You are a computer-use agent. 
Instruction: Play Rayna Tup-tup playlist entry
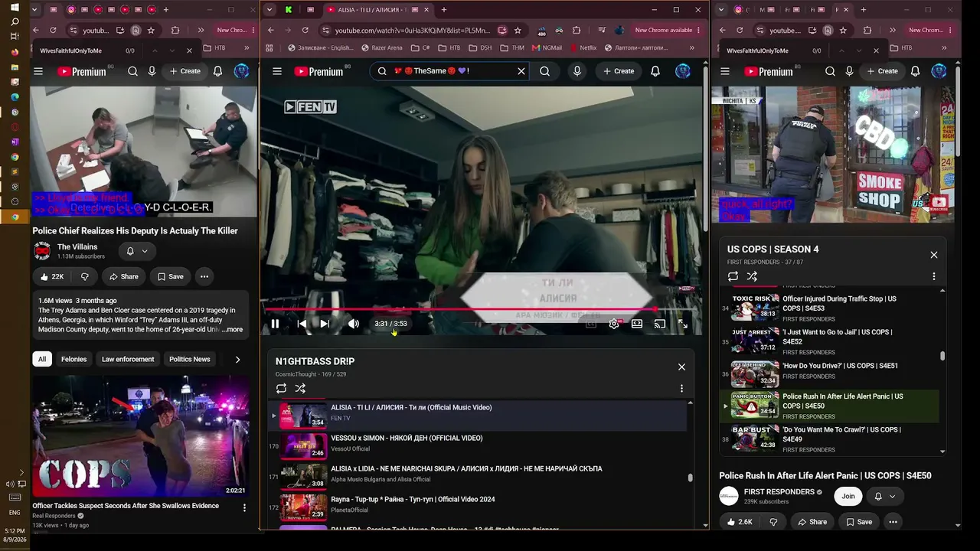pos(478,507)
